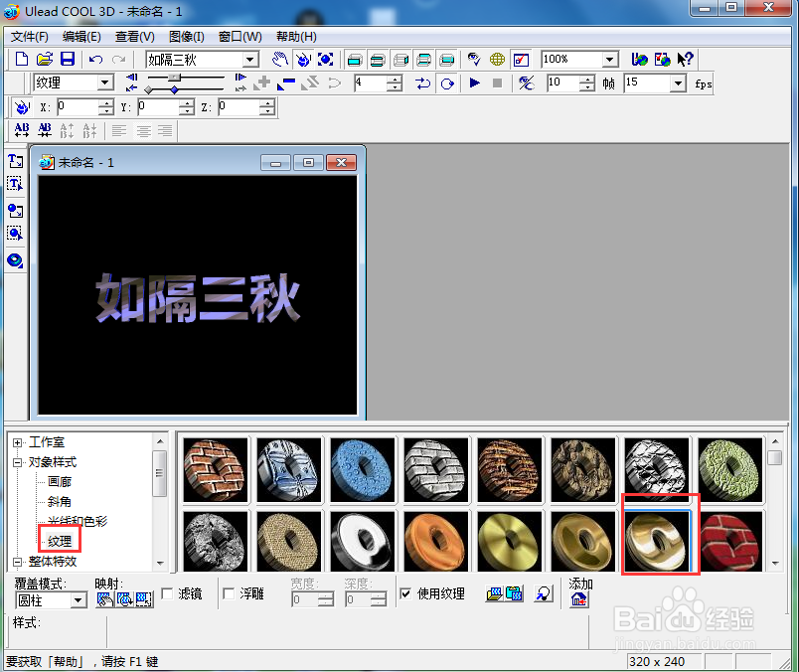Toggle ping-pong loop mode icon
This screenshot has width=799, height=672.
coord(422,84)
